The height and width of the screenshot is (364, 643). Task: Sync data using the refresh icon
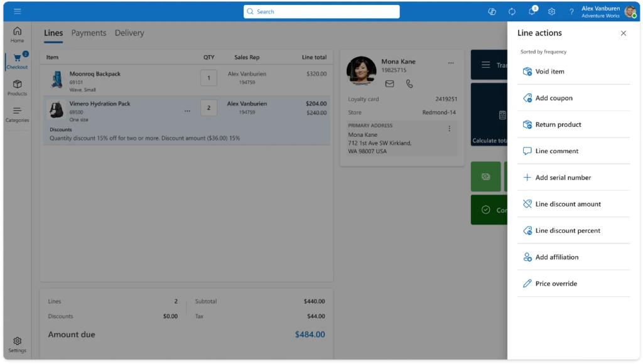pos(511,11)
